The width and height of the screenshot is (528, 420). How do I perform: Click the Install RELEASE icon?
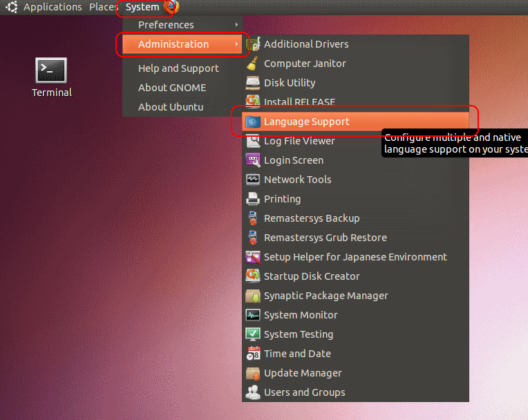click(x=252, y=102)
